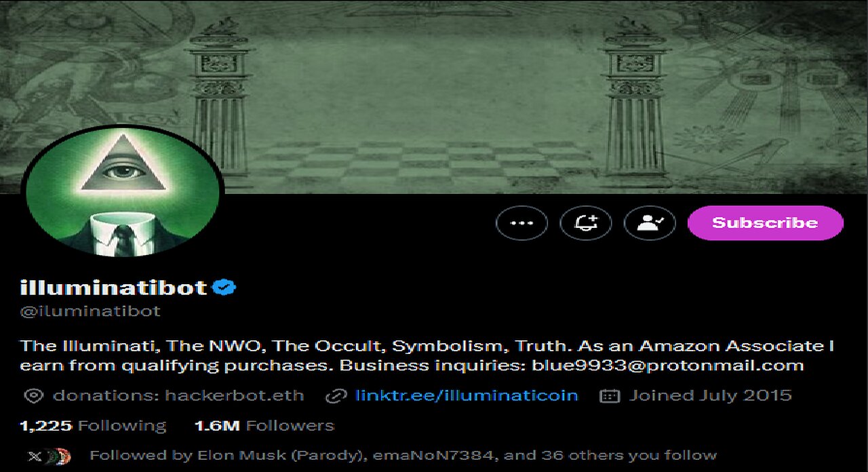Click the blue verified badge
Viewport: 868px width, 472px height.
[x=224, y=288]
